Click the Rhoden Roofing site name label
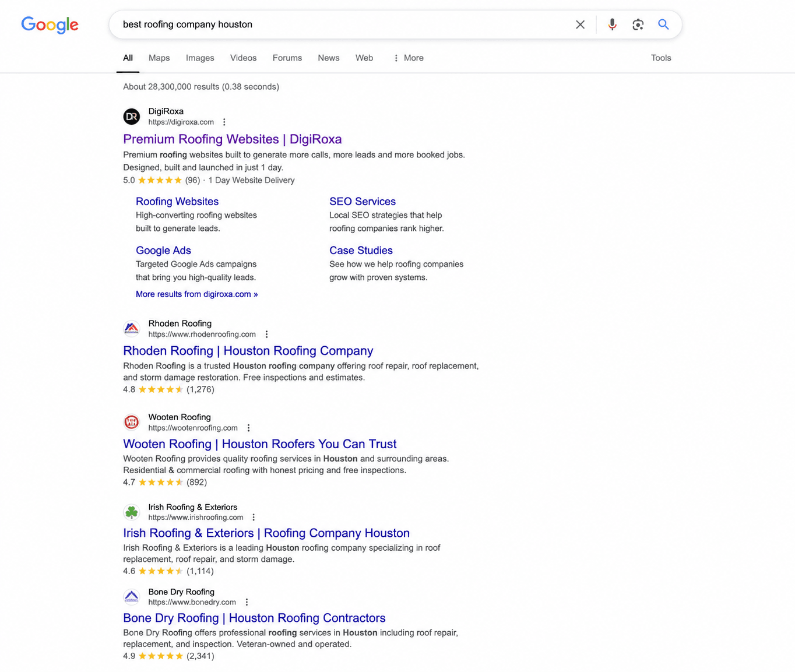Image resolution: width=795 pixels, height=672 pixels. (x=180, y=323)
